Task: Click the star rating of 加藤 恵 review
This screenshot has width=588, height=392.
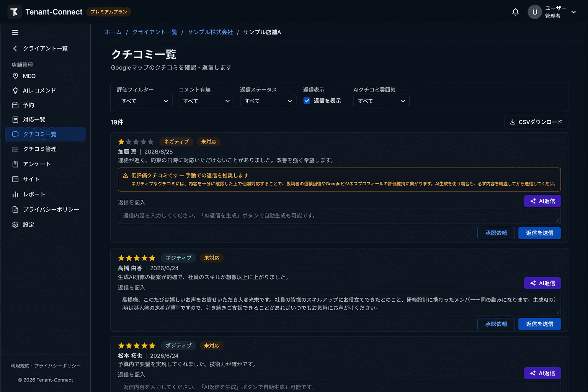Action: pos(136,142)
